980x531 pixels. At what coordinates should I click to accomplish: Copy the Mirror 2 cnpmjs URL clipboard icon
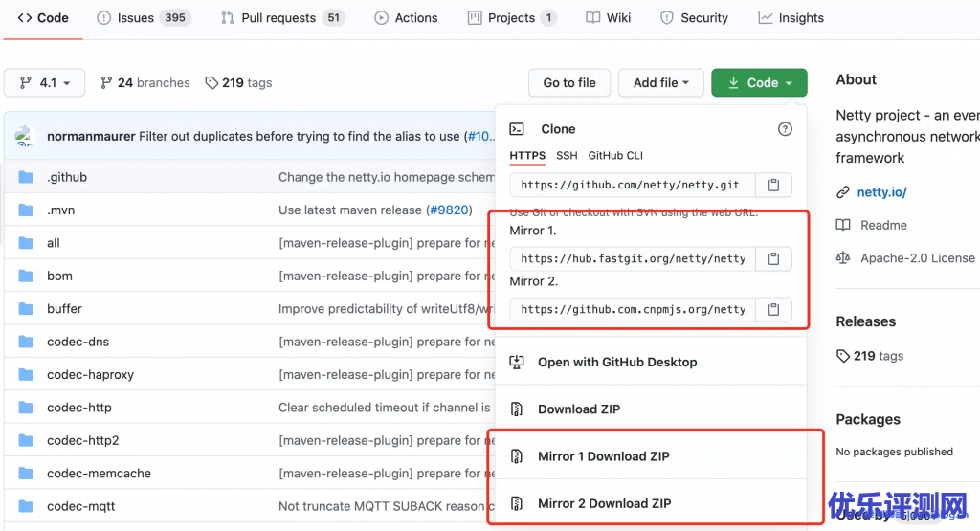[774, 309]
